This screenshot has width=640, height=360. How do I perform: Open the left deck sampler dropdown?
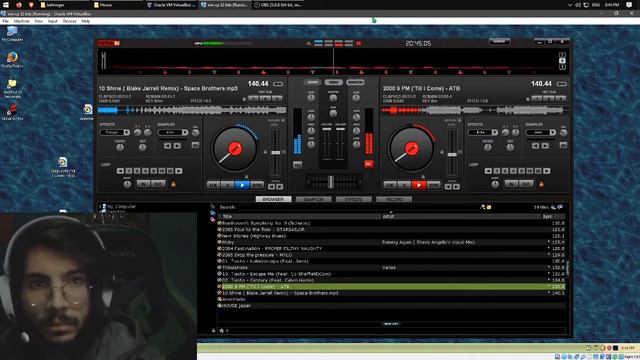[173, 132]
